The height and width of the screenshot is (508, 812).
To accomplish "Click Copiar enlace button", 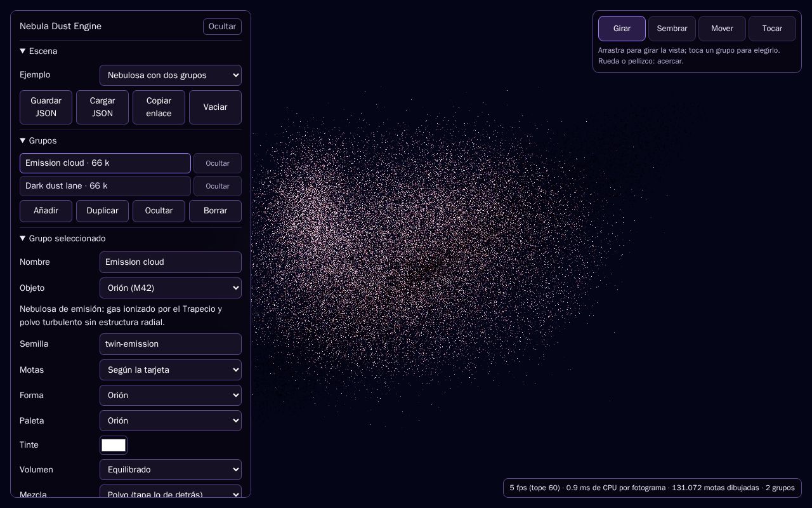I will coord(159,107).
